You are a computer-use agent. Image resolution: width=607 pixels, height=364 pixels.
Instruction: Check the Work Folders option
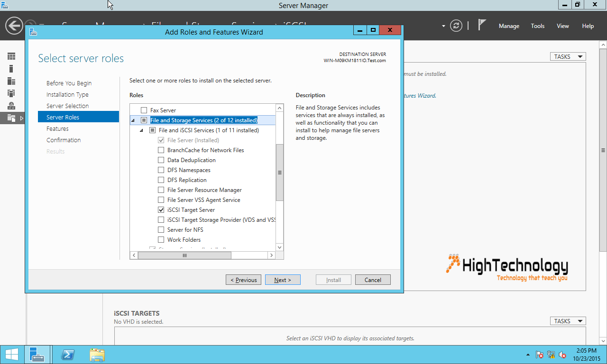point(161,239)
